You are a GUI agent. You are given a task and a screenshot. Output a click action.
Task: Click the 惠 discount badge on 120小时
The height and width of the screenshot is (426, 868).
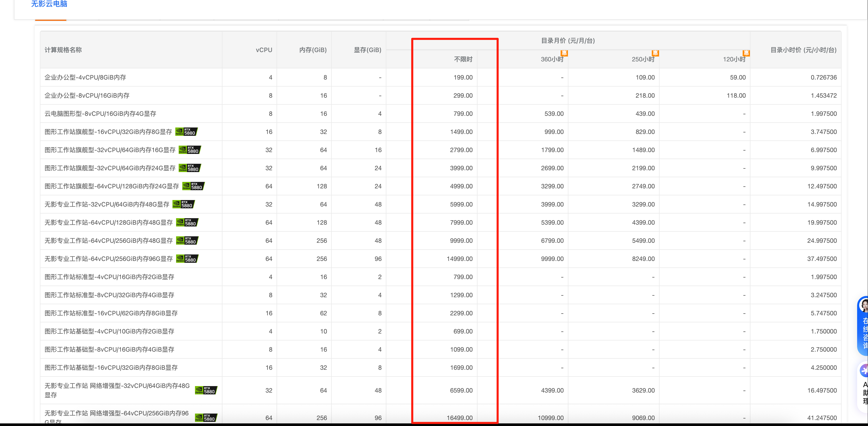click(746, 53)
